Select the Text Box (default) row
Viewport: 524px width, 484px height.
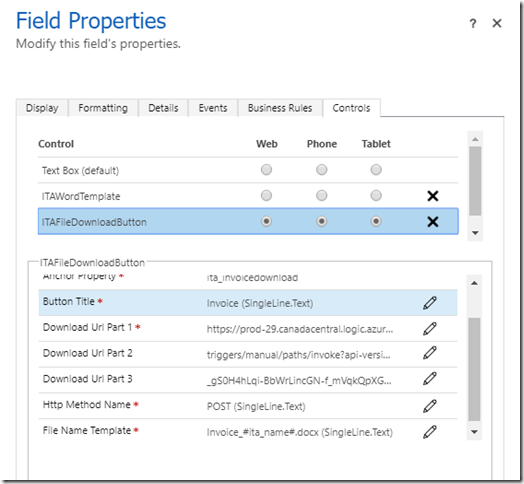pyautogui.click(x=248, y=170)
